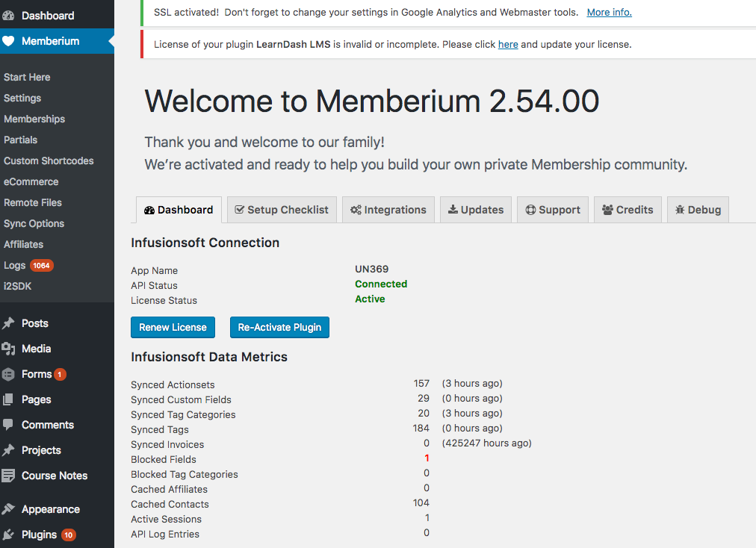The image size is (756, 548).
Task: Open the Debug tab
Action: [x=698, y=210]
